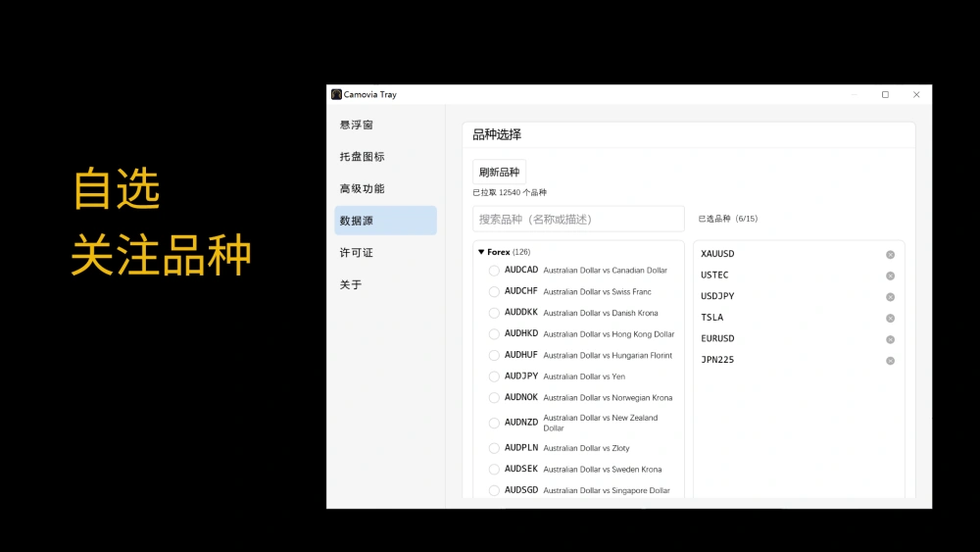This screenshot has height=552, width=980.
Task: Click JPN225 in selected list
Action: (x=717, y=360)
